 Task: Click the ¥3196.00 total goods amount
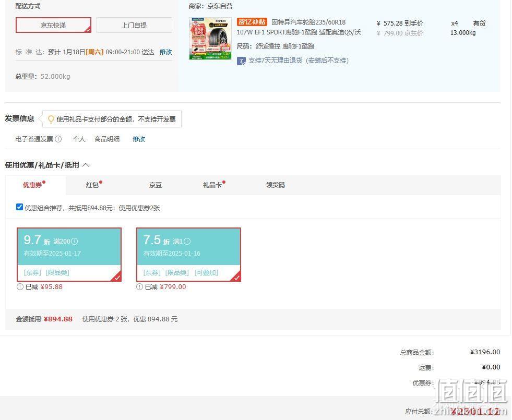point(485,352)
